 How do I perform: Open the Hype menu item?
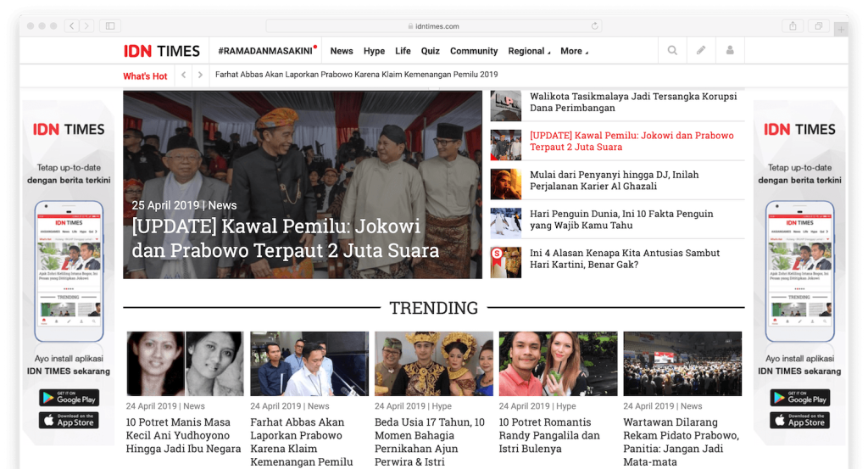[374, 51]
